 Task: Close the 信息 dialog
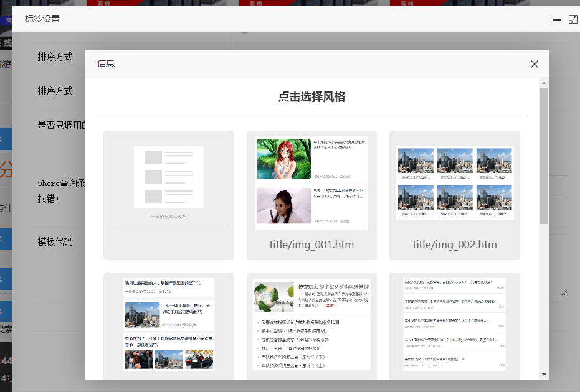pos(534,64)
